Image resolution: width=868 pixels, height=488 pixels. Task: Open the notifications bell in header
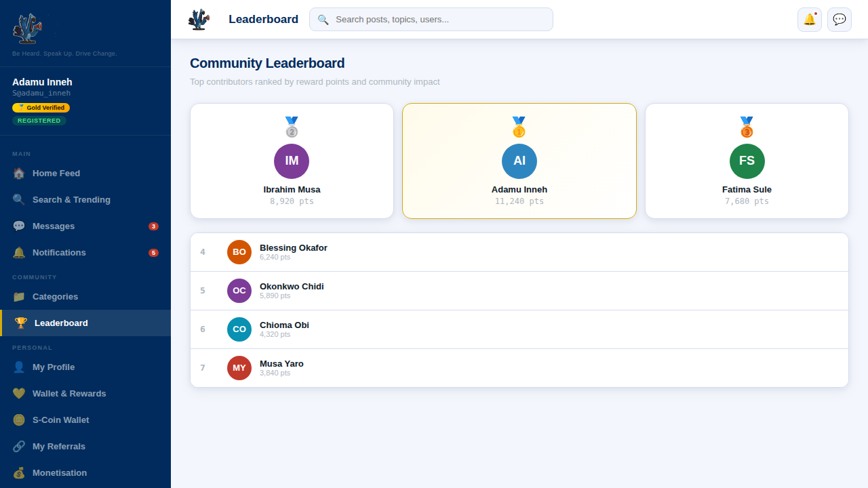(810, 20)
